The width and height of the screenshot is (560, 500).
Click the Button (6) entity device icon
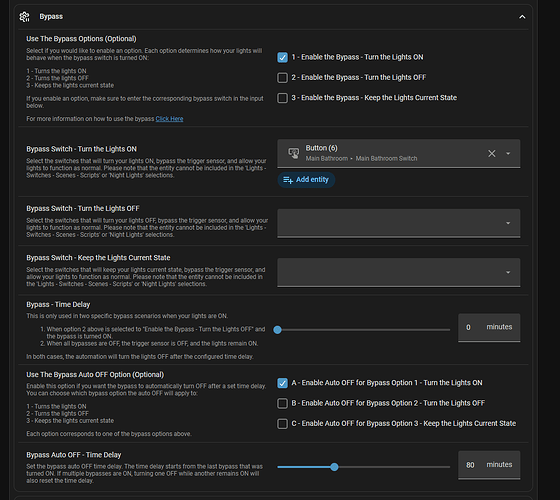(x=294, y=153)
